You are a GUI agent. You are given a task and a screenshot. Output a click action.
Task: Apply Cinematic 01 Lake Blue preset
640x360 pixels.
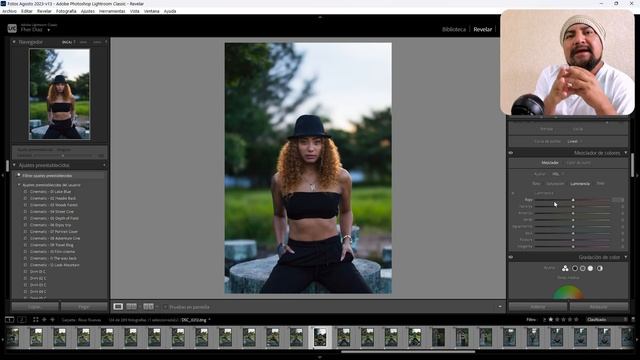50,191
